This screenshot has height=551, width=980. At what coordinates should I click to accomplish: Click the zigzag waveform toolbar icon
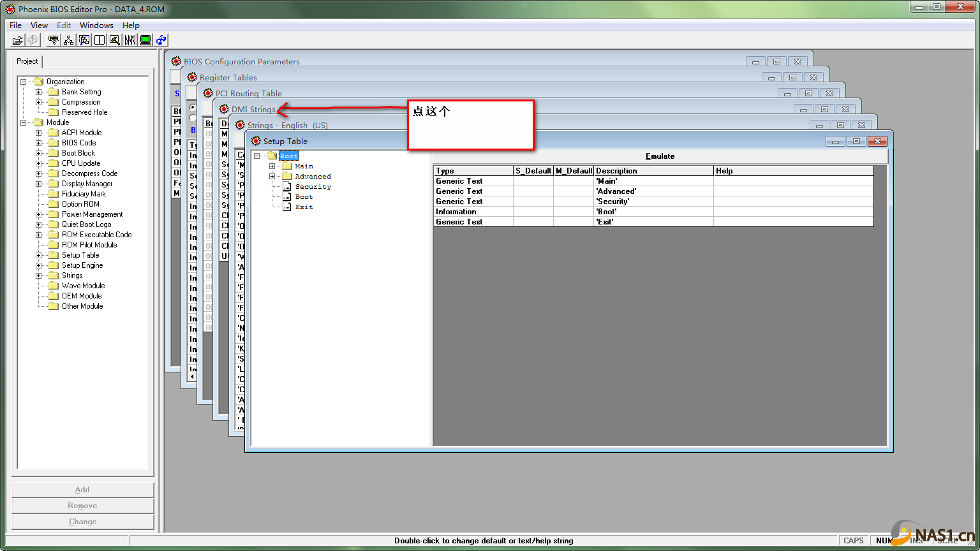click(x=130, y=40)
